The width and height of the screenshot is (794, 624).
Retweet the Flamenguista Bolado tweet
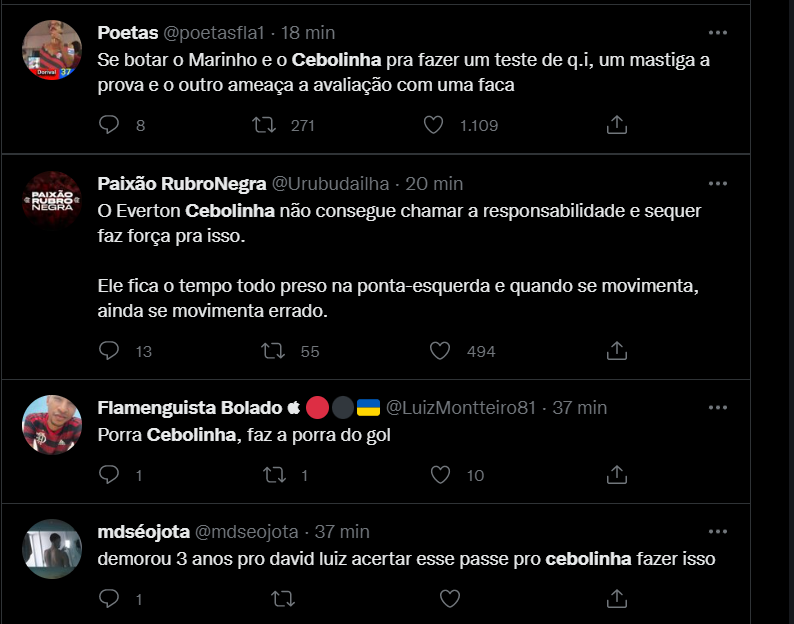click(x=274, y=475)
